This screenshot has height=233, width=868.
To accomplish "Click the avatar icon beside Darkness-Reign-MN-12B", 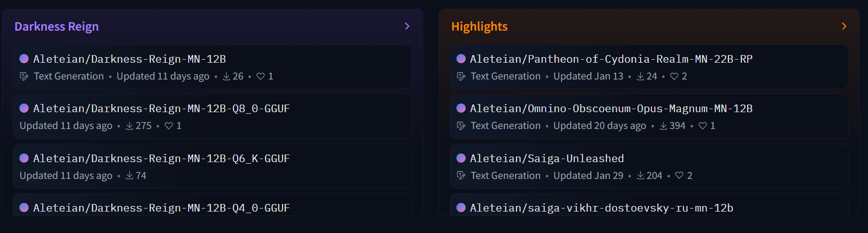I will (x=24, y=59).
